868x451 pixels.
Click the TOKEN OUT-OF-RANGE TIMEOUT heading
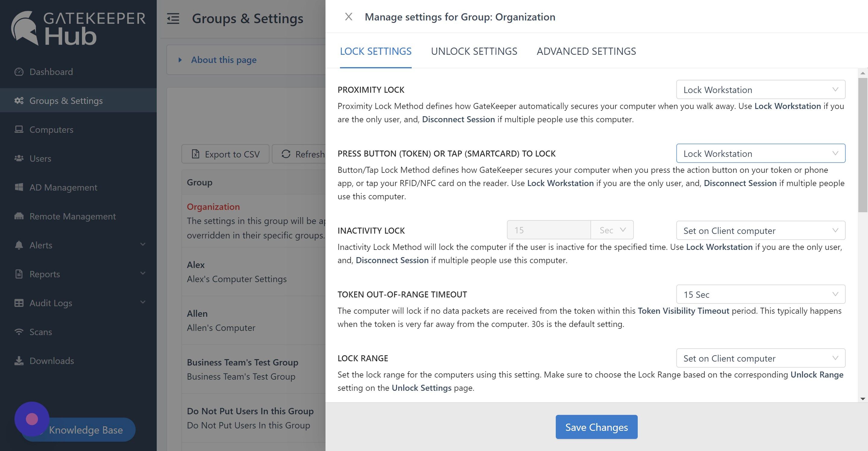[x=402, y=294]
